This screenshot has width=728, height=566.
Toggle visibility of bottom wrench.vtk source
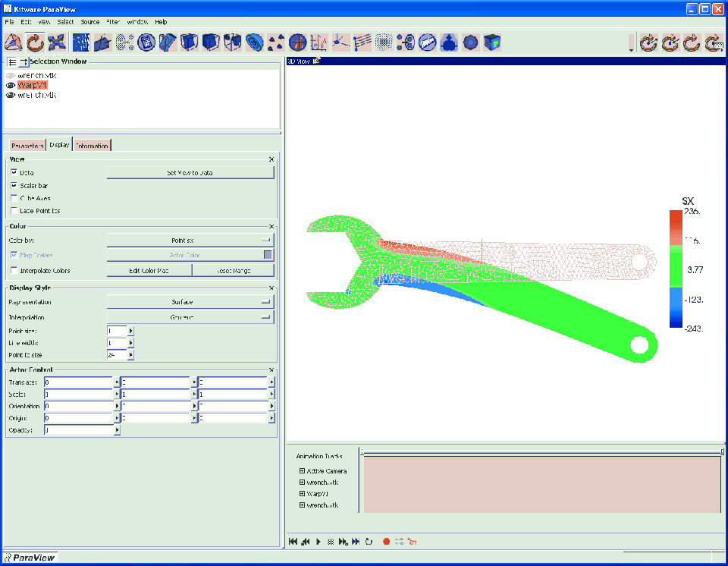click(x=11, y=95)
